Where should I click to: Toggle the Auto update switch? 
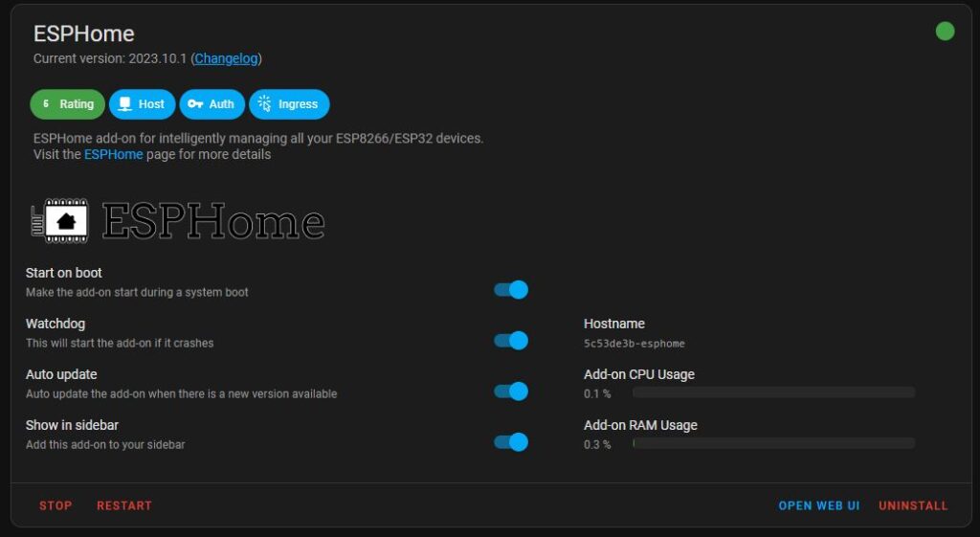pos(511,391)
